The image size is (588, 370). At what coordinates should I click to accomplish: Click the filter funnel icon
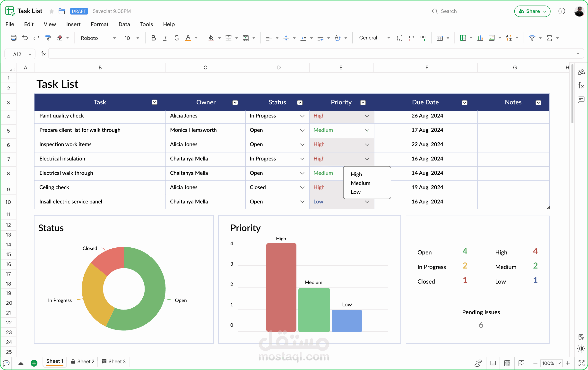pos(532,38)
